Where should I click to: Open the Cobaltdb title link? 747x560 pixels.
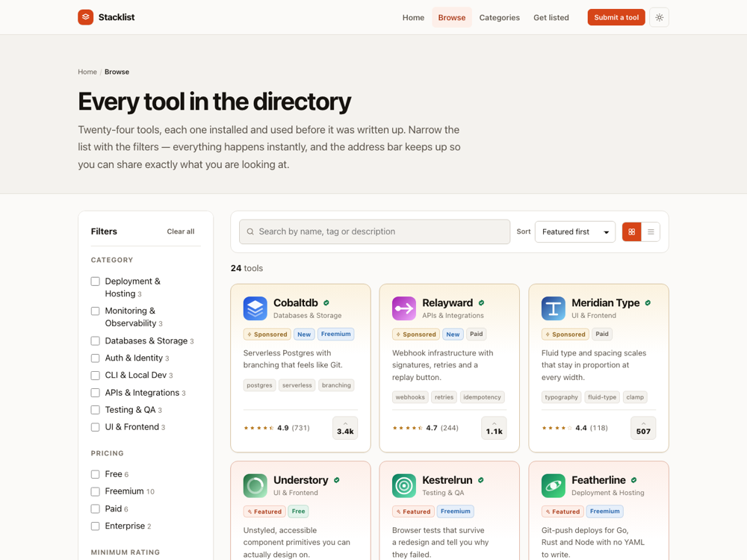[295, 303]
